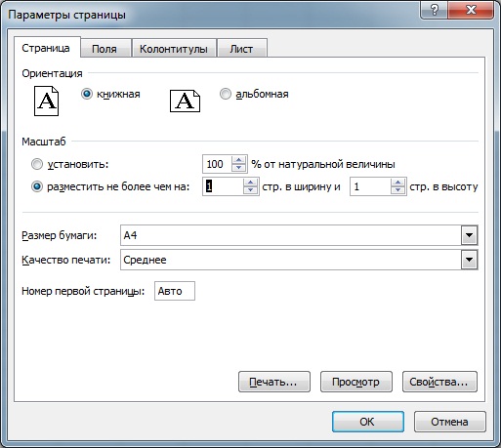Open the Колонтитулы tab

pyautogui.click(x=174, y=49)
